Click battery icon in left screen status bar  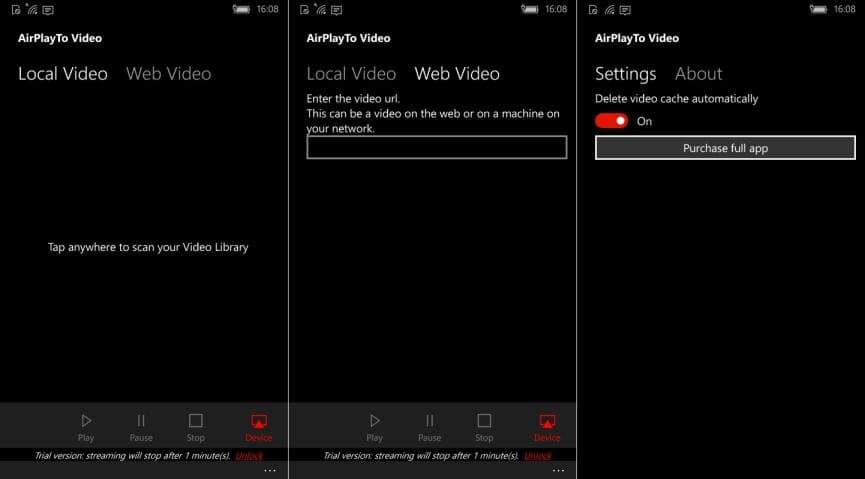(241, 9)
